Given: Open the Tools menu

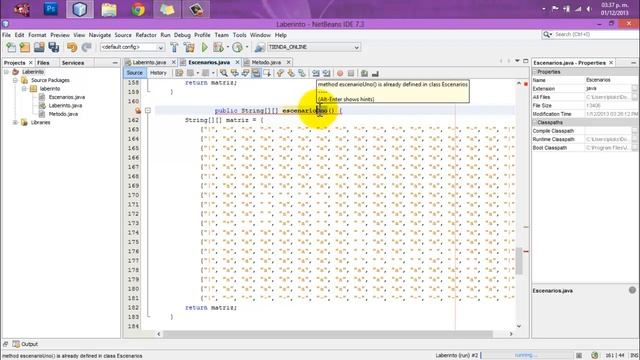Looking at the screenshot, I should point(240,35).
